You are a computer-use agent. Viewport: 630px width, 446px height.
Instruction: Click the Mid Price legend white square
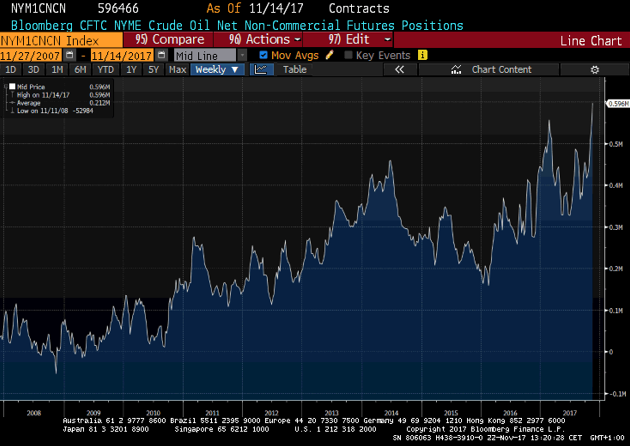pos(12,86)
